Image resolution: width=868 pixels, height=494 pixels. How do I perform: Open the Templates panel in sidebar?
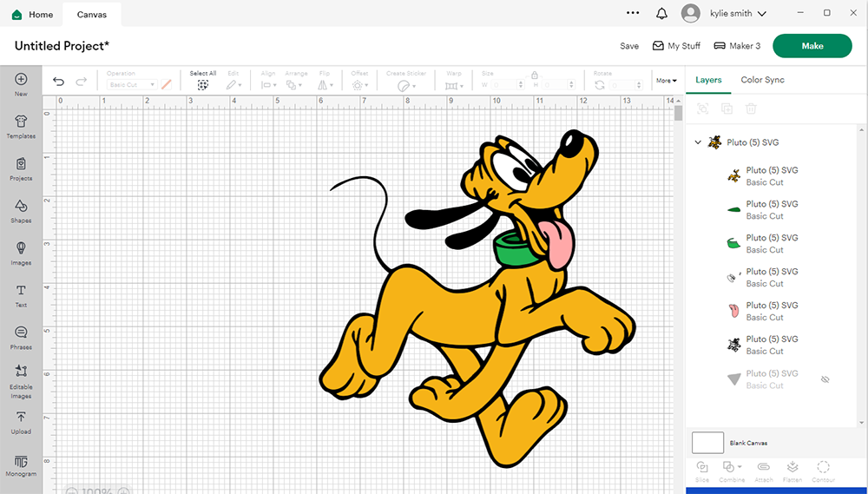(21, 126)
